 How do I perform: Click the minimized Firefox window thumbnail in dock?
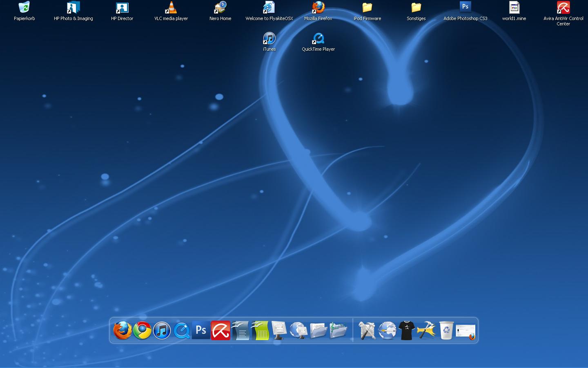(466, 331)
